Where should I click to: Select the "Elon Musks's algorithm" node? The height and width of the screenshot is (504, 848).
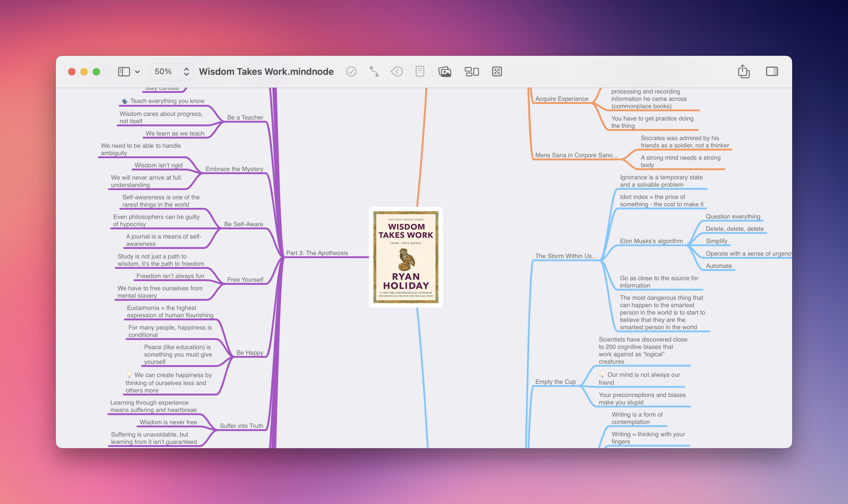pos(652,241)
